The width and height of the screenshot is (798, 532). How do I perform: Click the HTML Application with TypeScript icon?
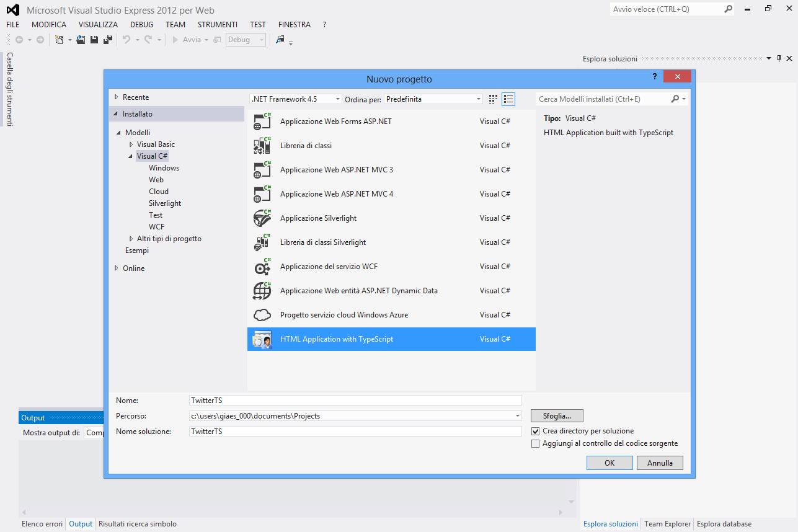[262, 339]
